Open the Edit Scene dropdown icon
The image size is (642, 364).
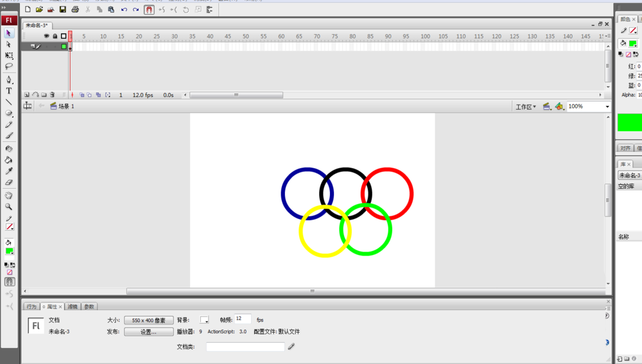point(546,107)
